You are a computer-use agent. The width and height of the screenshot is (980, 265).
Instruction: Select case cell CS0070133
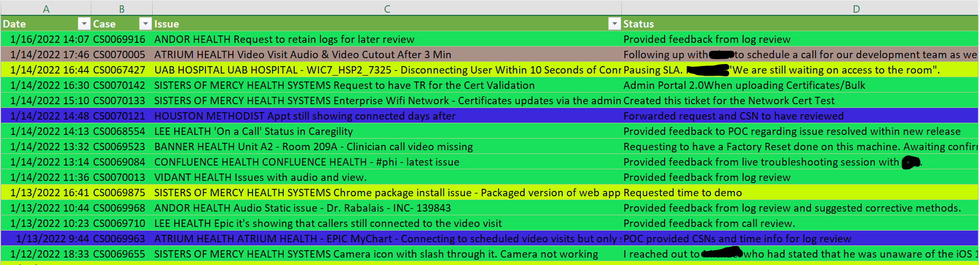tap(122, 100)
